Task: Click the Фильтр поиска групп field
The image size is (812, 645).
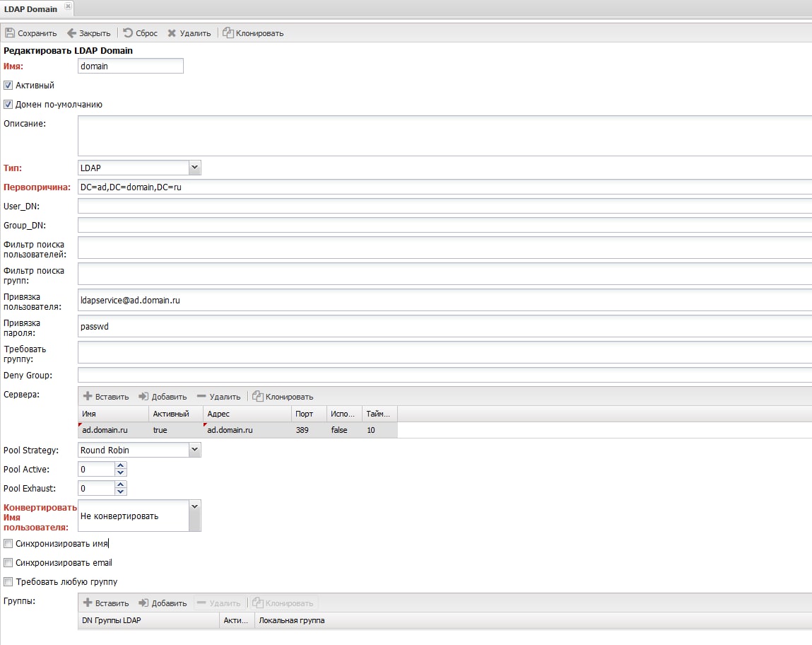Action: point(445,274)
